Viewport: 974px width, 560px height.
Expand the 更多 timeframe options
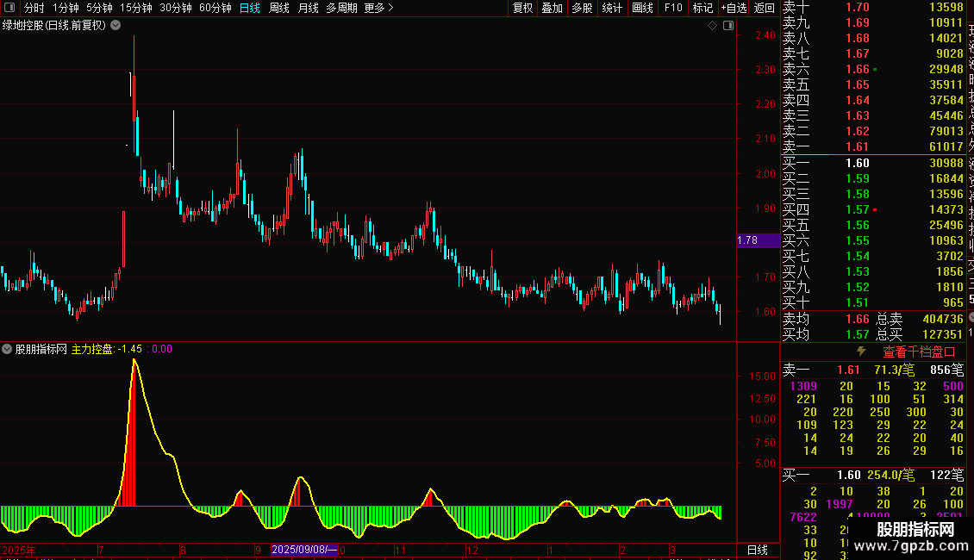coord(378,8)
